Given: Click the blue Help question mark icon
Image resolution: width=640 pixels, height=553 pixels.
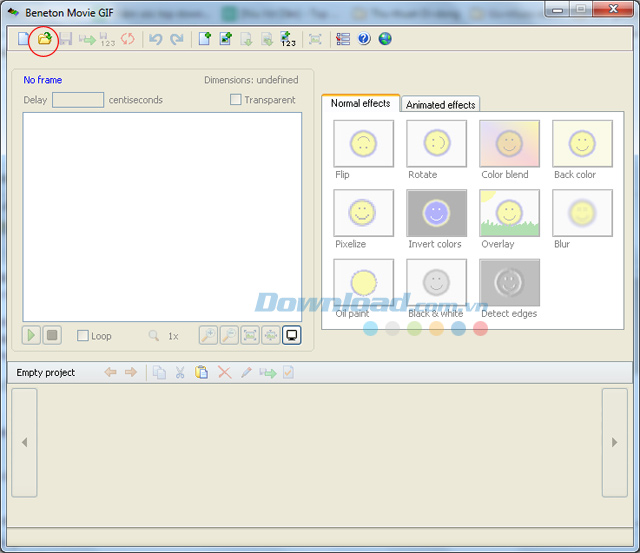Looking at the screenshot, I should [x=364, y=40].
